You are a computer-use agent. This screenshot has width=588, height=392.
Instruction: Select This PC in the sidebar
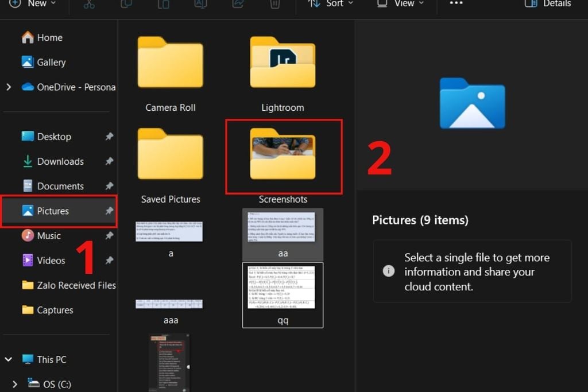[x=44, y=359]
